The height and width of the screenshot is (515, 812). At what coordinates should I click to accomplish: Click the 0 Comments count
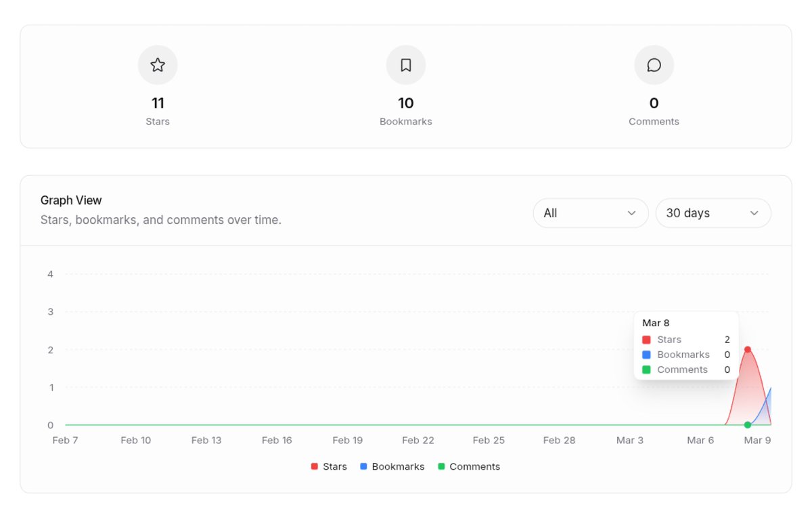[x=654, y=103]
